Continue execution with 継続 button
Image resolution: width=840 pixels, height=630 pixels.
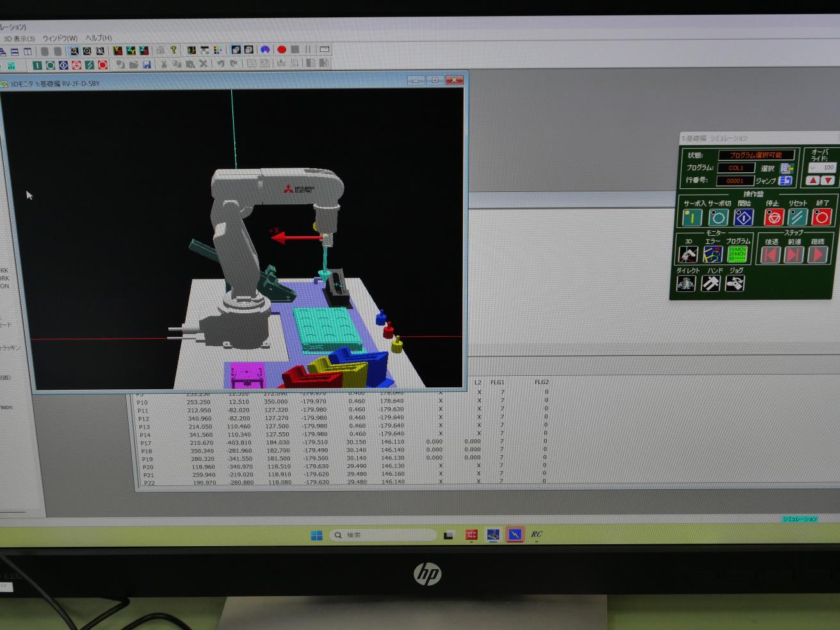click(x=818, y=255)
